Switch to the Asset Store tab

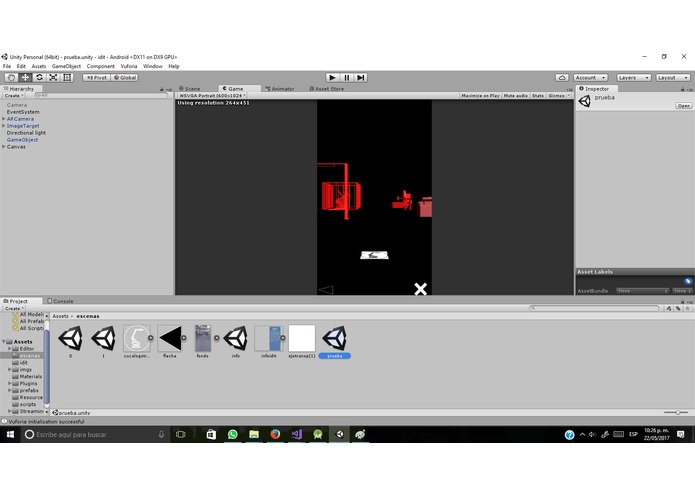[326, 89]
